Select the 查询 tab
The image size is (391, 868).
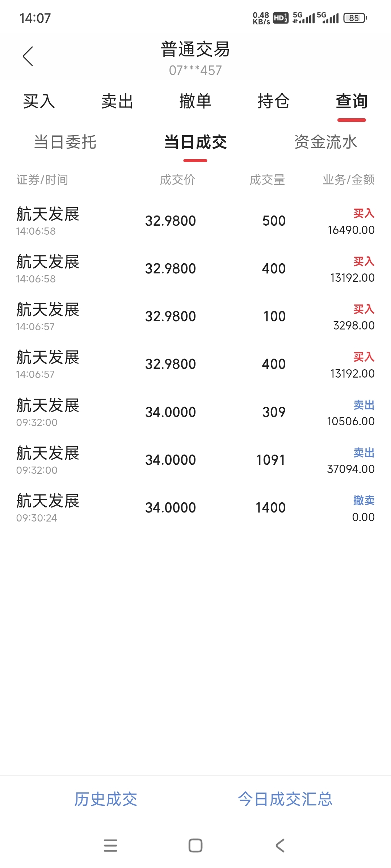point(352,101)
